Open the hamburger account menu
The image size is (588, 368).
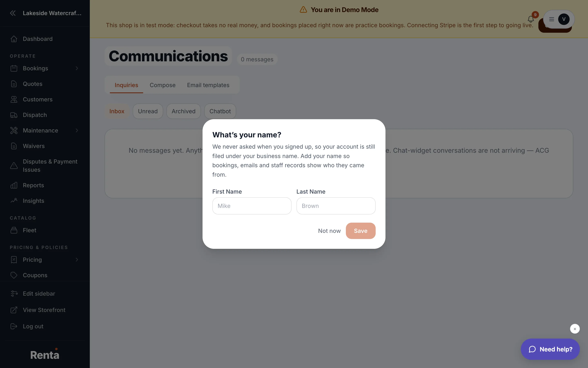coord(551,19)
